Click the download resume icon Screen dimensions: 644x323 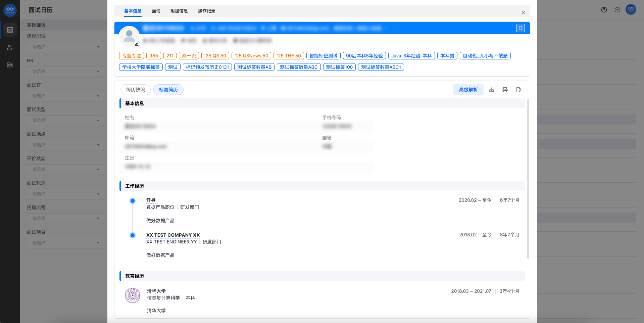tap(491, 90)
